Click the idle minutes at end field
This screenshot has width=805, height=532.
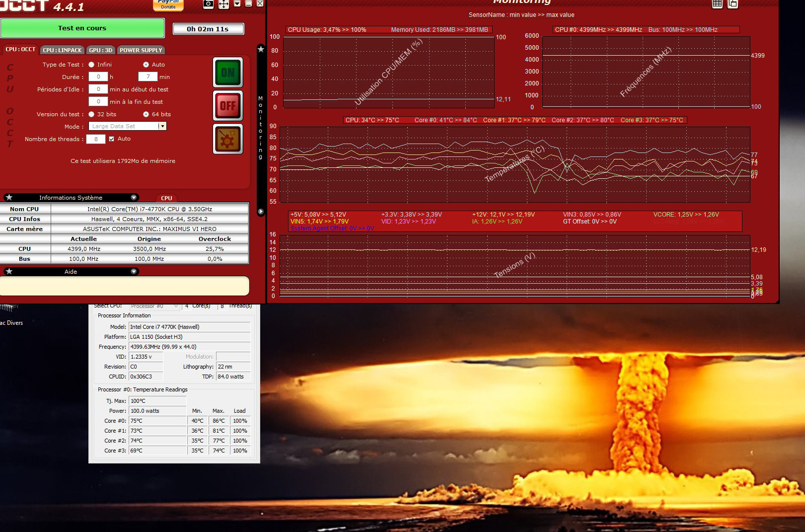tap(98, 101)
